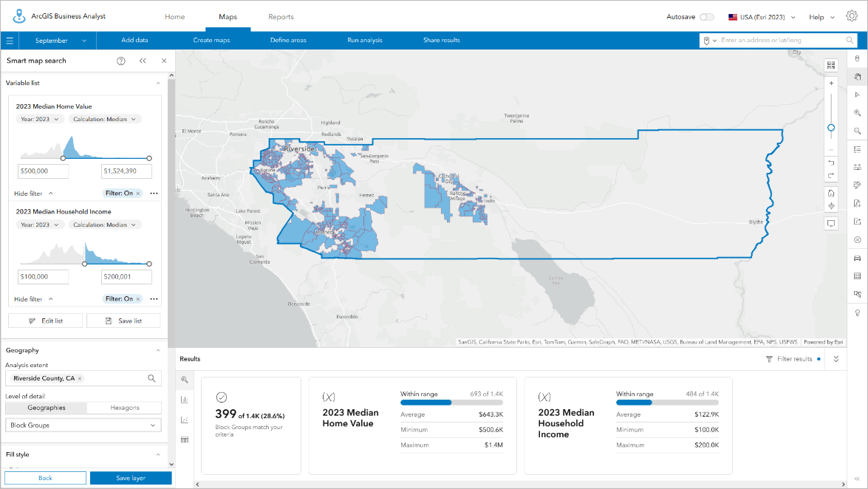Open the Block Groups dropdown
Screen dimensions: 868x489
tap(83, 423)
